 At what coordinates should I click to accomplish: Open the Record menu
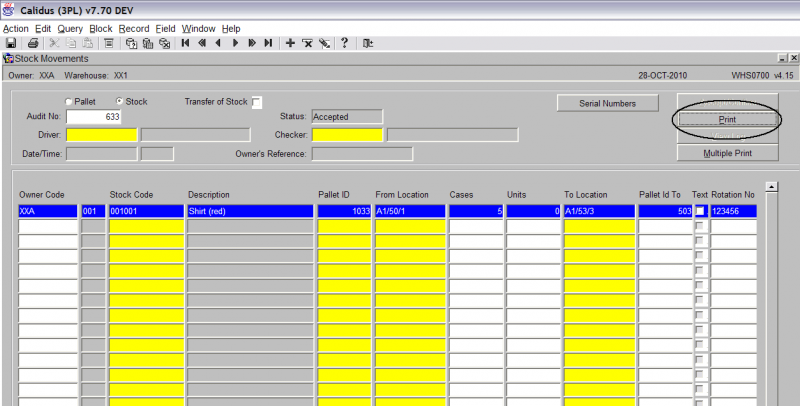pos(134,29)
